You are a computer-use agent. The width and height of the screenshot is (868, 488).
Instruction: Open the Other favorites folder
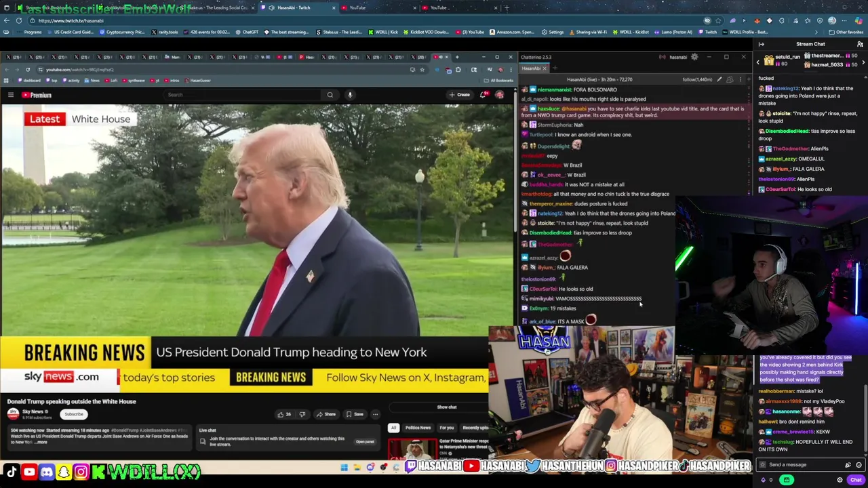[x=846, y=32]
